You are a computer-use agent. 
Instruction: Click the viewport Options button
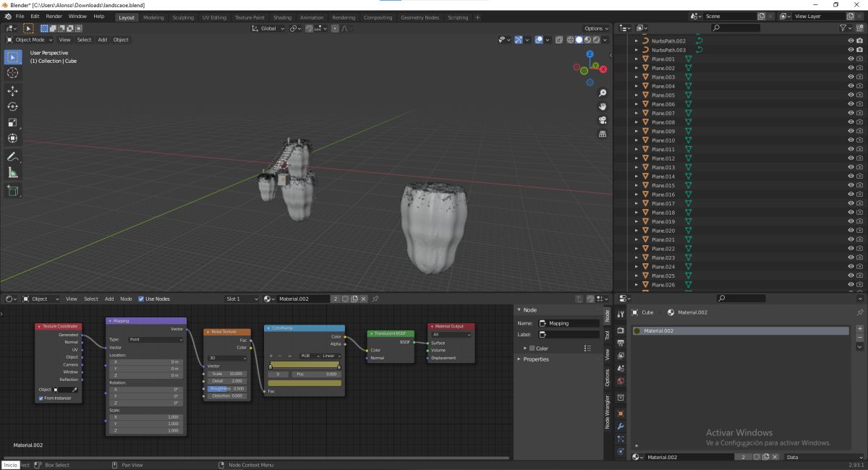click(x=595, y=28)
